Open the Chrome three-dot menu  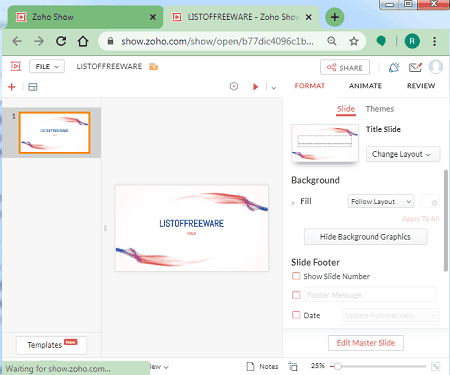434,41
